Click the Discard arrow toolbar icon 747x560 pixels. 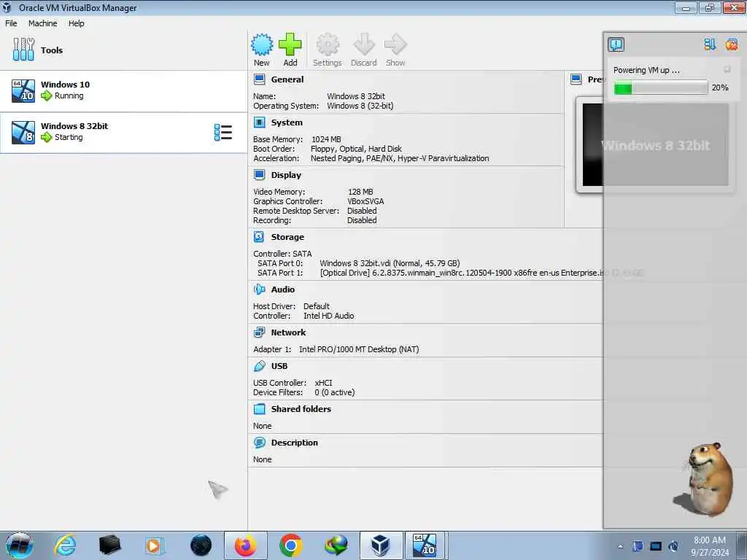point(364,44)
